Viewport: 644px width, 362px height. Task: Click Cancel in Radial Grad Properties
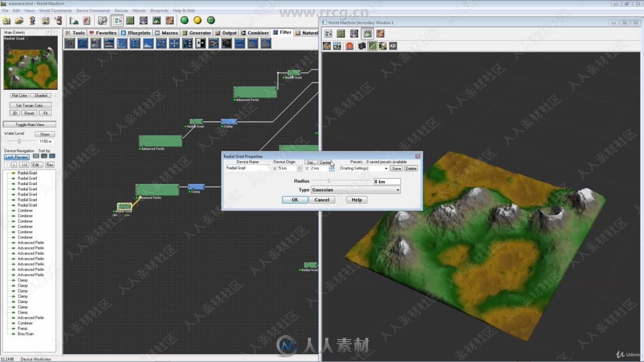322,200
